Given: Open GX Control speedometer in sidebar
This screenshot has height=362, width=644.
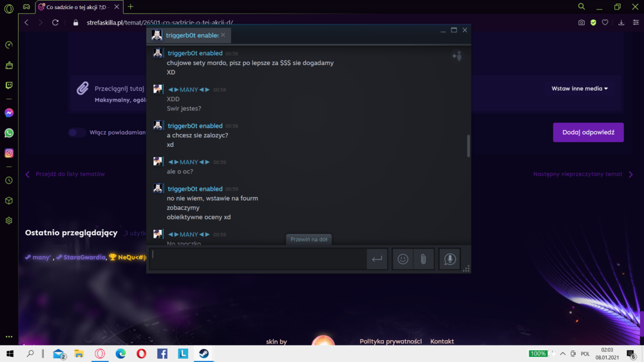Looking at the screenshot, I should tap(8, 45).
